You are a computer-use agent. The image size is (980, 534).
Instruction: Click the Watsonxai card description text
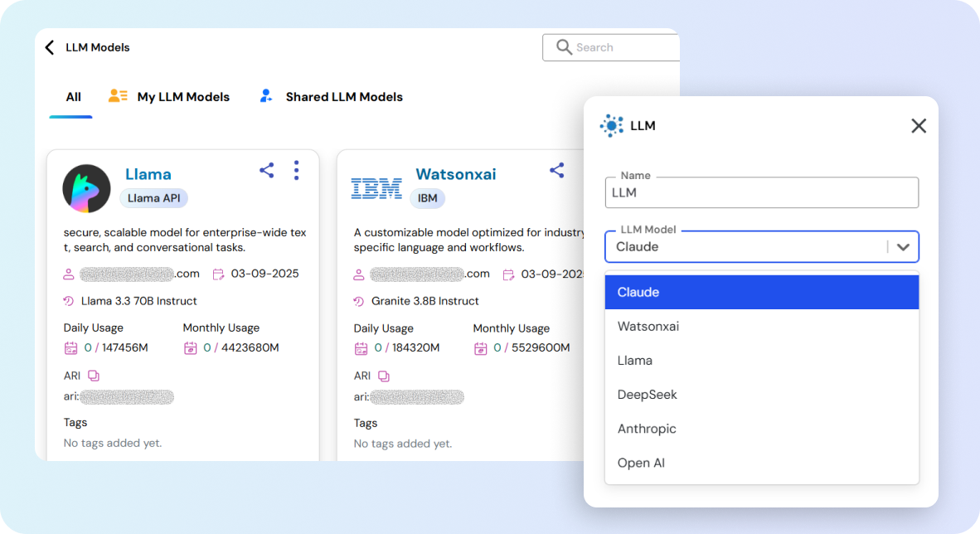469,240
